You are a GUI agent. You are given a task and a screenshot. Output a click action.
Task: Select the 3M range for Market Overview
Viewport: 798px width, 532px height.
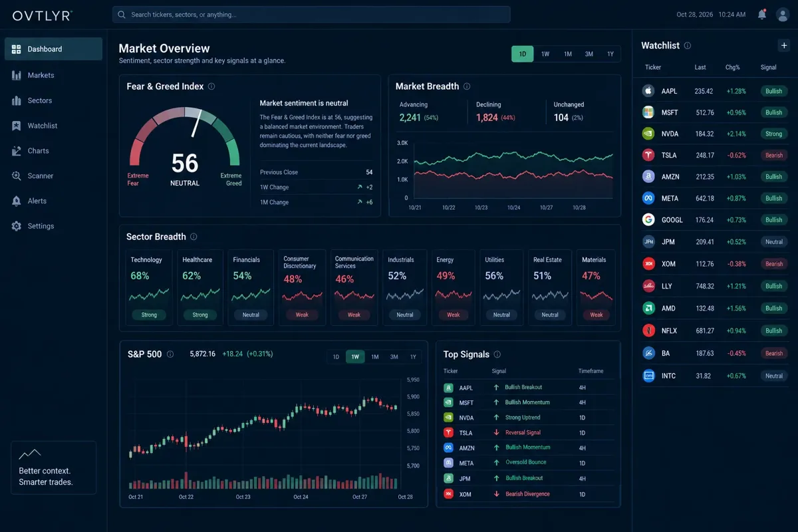click(589, 54)
